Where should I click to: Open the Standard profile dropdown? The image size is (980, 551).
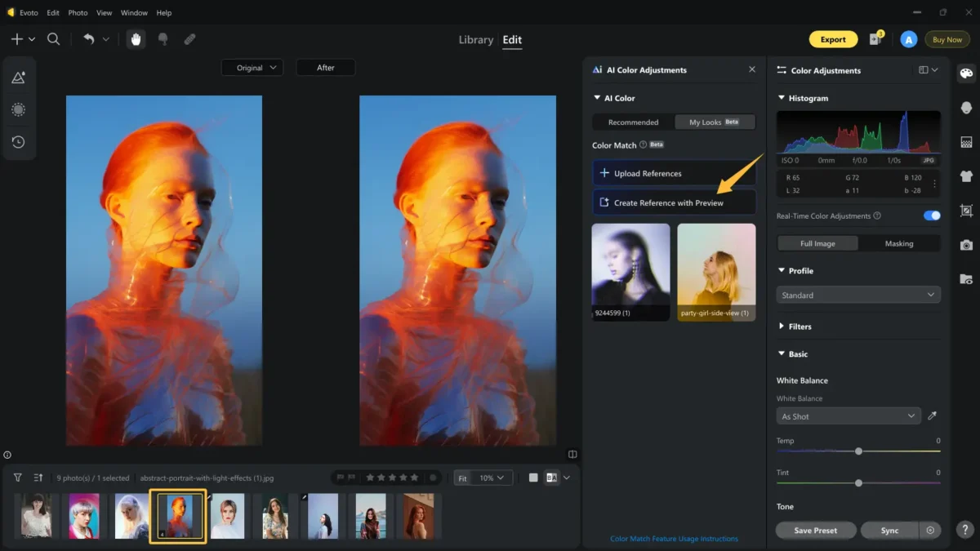[858, 295]
